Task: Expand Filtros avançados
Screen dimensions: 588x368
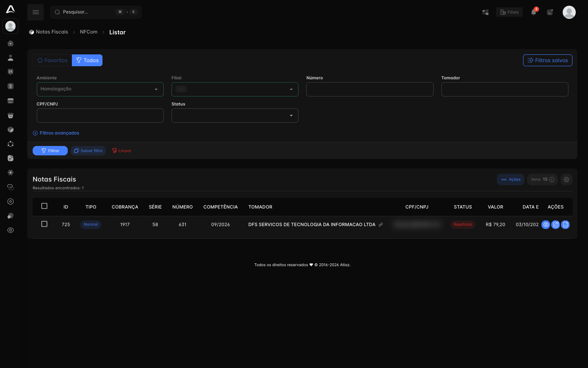Action: 56,133
